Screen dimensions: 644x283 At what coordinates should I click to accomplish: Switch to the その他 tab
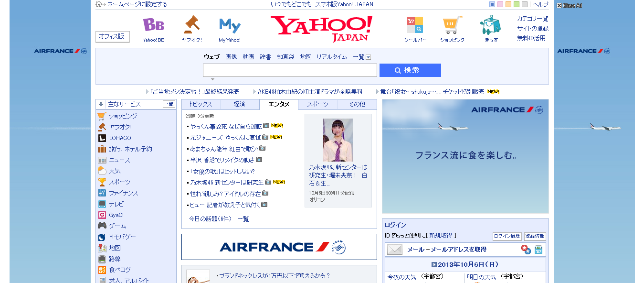click(357, 104)
